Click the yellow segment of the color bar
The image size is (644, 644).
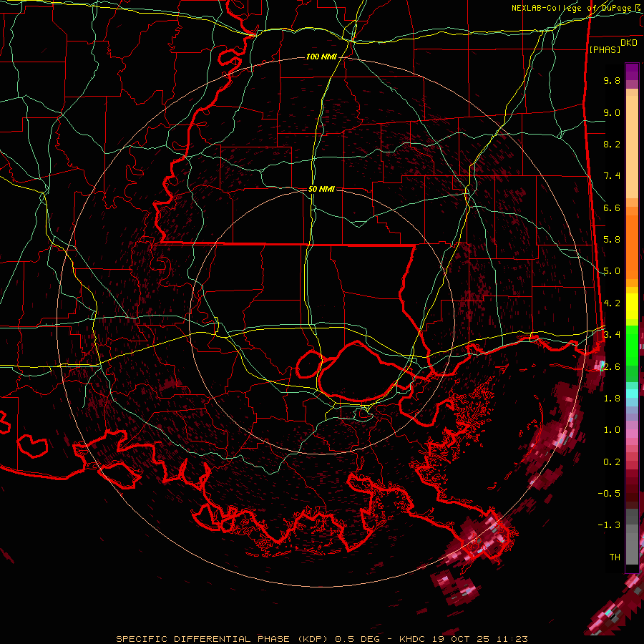632,306
